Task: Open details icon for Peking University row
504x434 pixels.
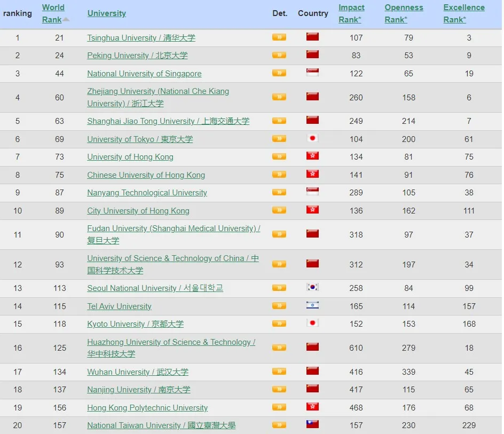Action: [279, 55]
